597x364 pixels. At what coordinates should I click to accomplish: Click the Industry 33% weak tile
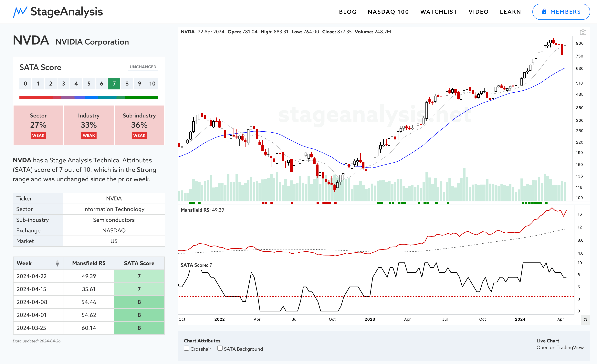[89, 125]
